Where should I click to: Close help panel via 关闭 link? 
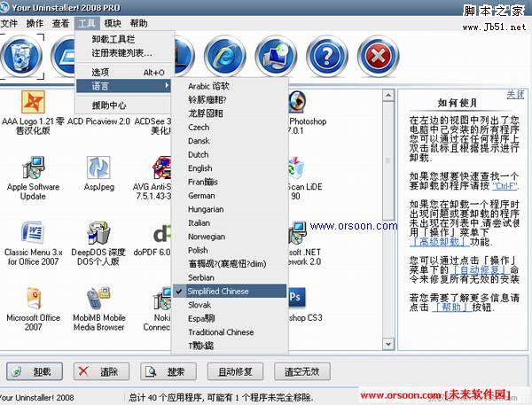pos(515,94)
